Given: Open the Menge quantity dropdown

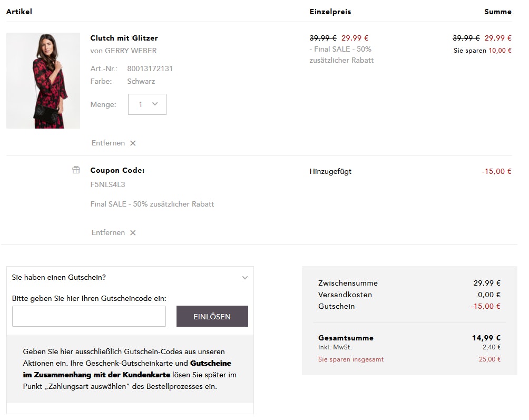Looking at the screenshot, I should tap(147, 104).
